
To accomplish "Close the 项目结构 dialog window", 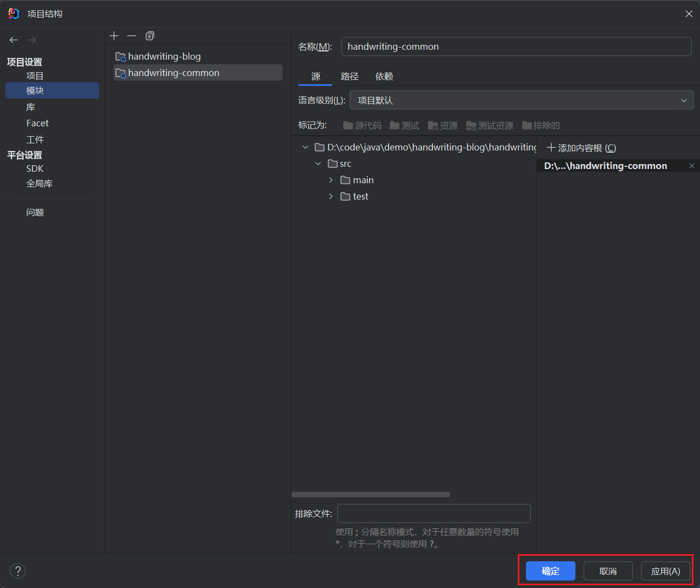I will (689, 14).
